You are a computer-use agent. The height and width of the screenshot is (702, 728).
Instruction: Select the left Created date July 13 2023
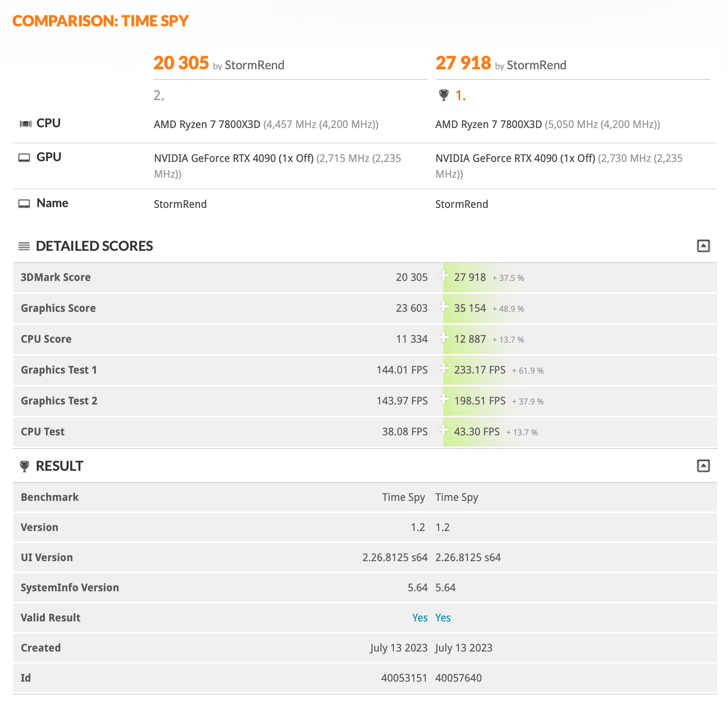pyautogui.click(x=399, y=648)
